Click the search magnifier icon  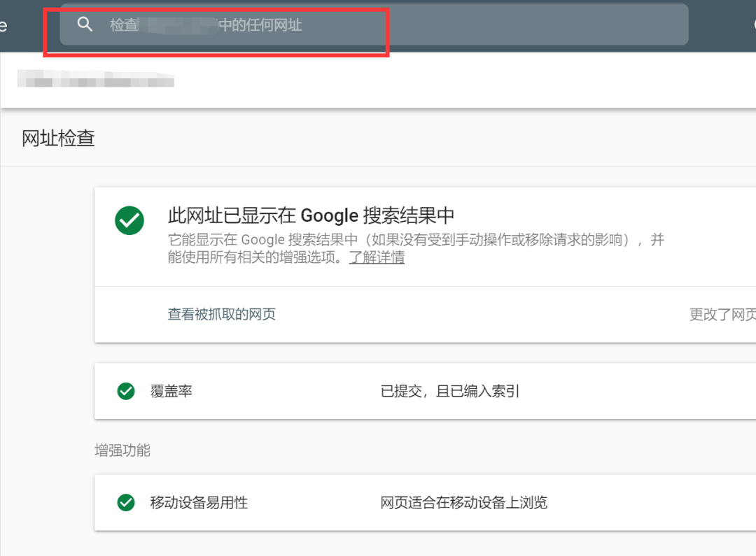pyautogui.click(x=85, y=24)
